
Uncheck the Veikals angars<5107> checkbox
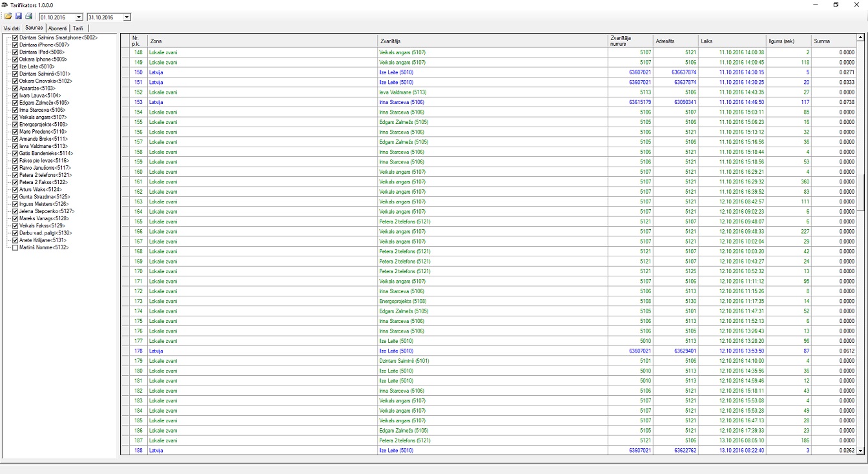point(15,117)
